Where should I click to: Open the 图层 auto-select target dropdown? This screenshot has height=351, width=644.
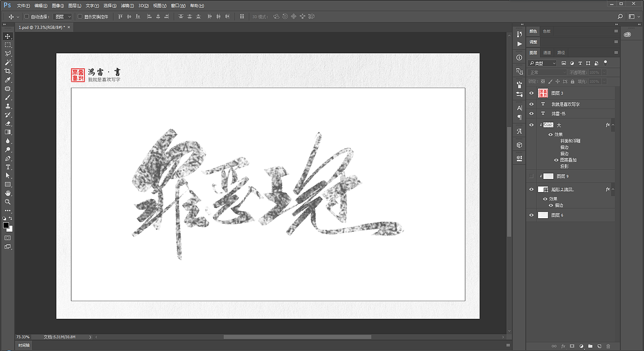click(63, 17)
